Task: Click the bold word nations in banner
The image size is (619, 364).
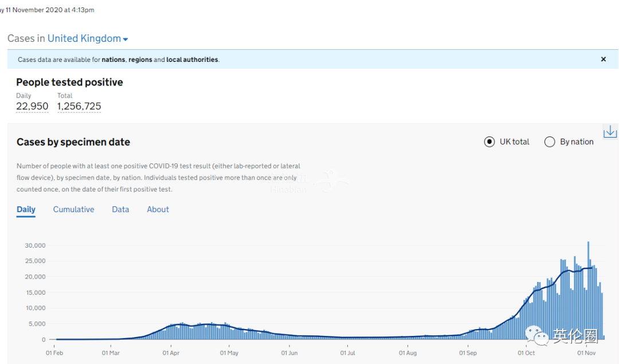Action: click(113, 60)
